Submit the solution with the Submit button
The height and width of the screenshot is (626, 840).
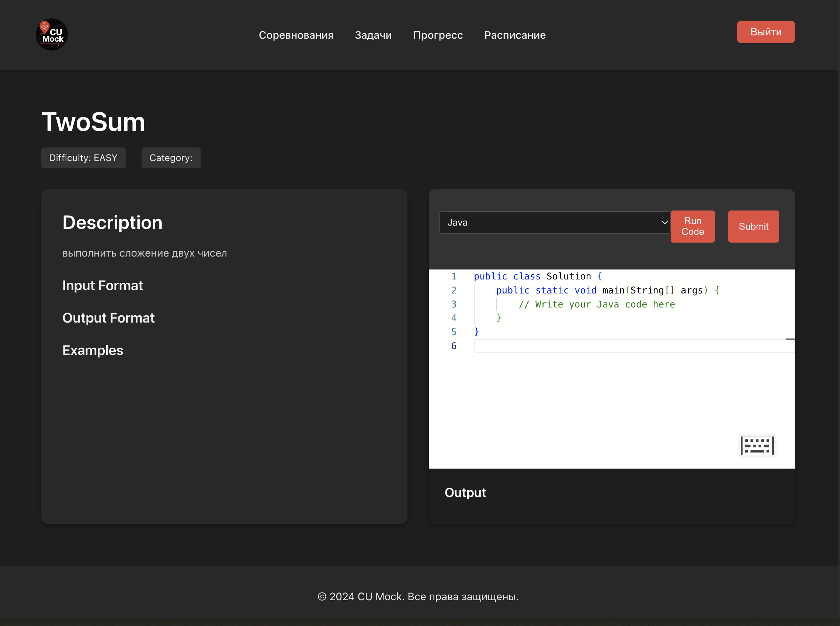pos(753,226)
